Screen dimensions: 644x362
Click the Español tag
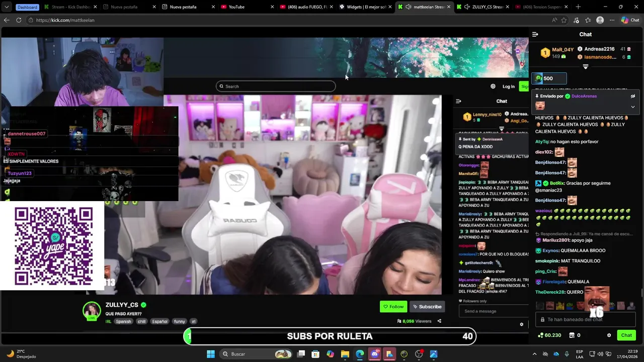click(159, 321)
